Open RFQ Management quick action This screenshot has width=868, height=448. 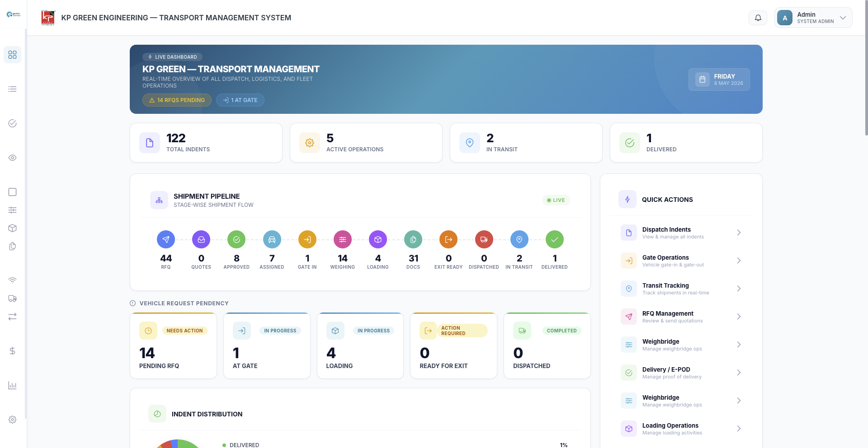click(681, 317)
